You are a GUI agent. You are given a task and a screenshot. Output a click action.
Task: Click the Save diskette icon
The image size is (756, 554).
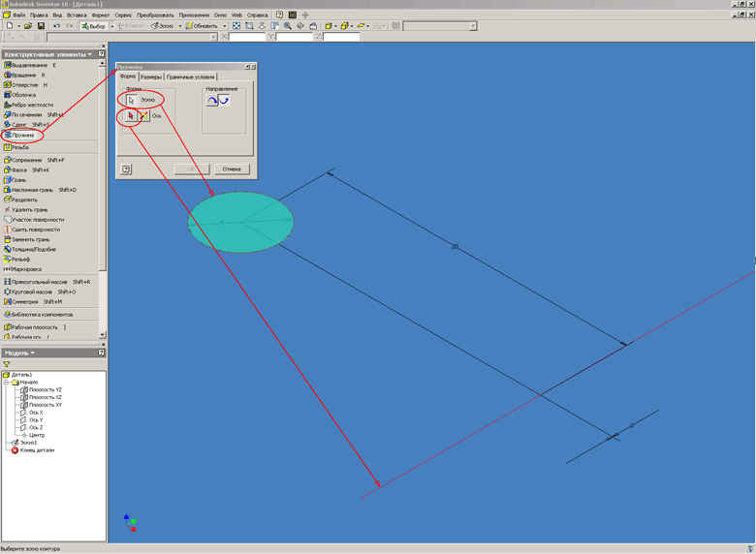[41, 26]
